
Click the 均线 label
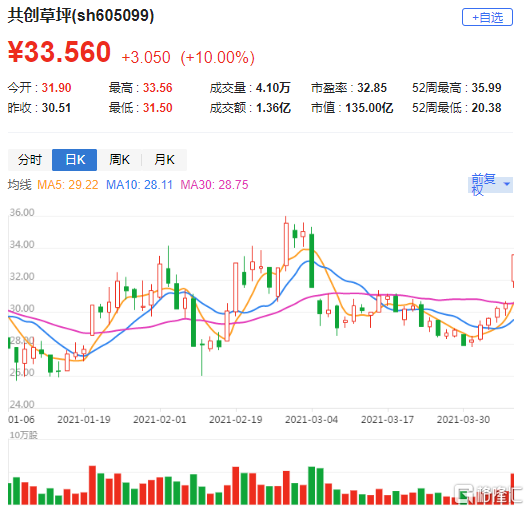click(20, 185)
